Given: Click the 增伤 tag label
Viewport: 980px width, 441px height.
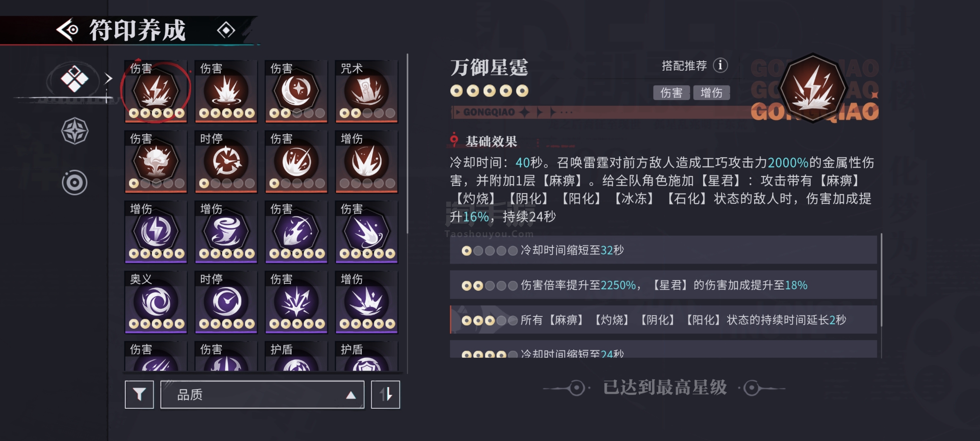Looking at the screenshot, I should (712, 92).
